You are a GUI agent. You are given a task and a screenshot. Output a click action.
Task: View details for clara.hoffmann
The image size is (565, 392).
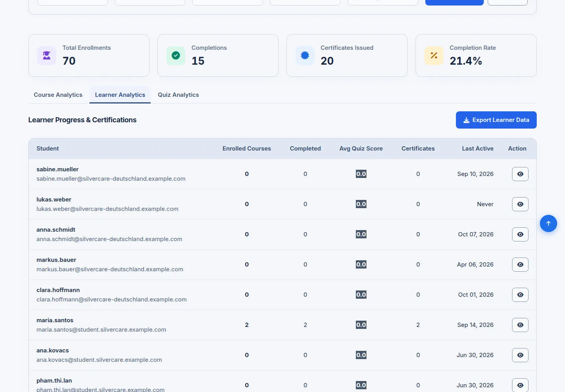click(520, 295)
